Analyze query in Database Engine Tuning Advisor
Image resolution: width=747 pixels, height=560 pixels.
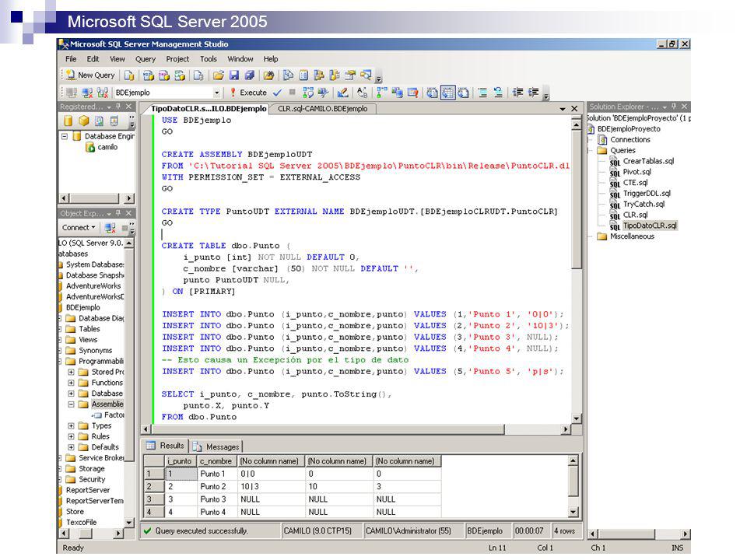(x=323, y=93)
